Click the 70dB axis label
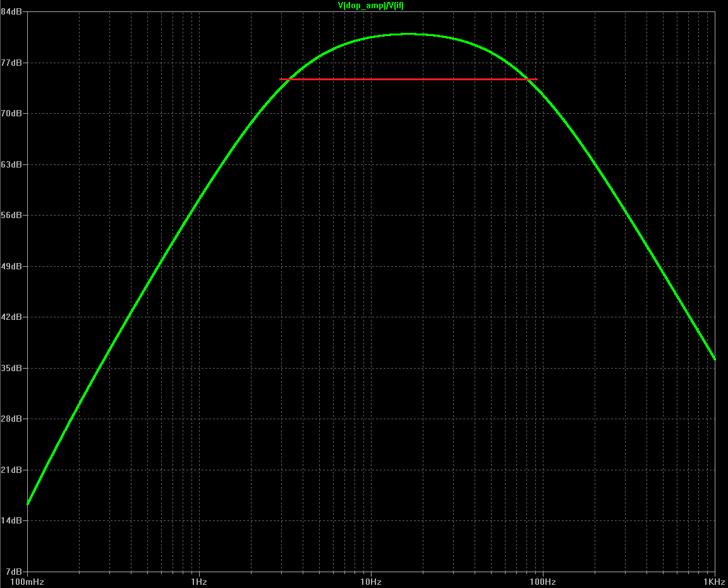This screenshot has width=728, height=588. coord(11,113)
